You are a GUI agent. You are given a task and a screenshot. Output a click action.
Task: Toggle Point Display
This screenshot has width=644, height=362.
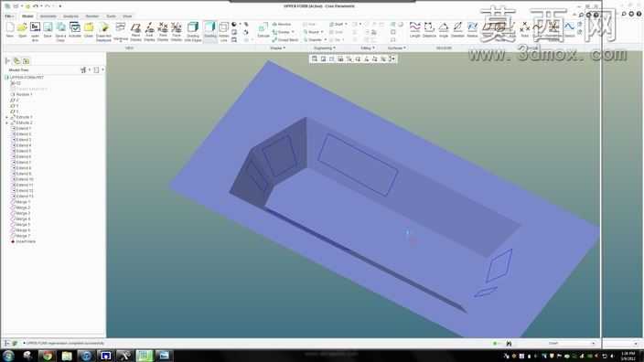(x=163, y=28)
